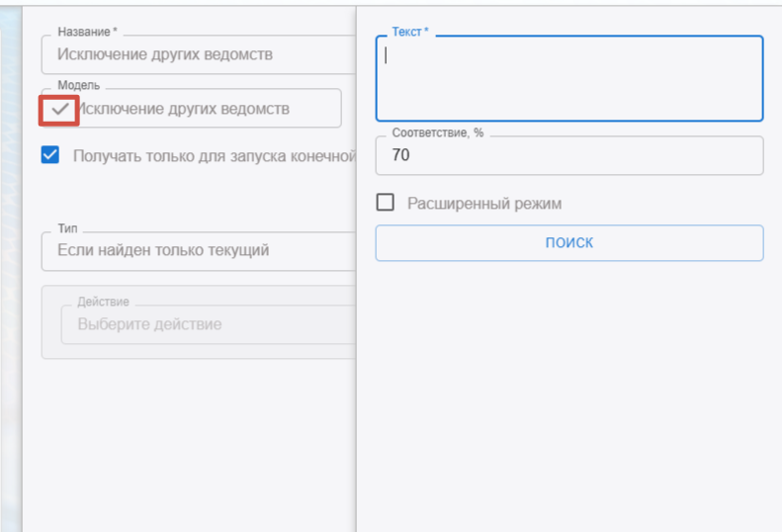Click the checkmark icon in Модель field
This screenshot has width=782, height=532.
[x=59, y=110]
